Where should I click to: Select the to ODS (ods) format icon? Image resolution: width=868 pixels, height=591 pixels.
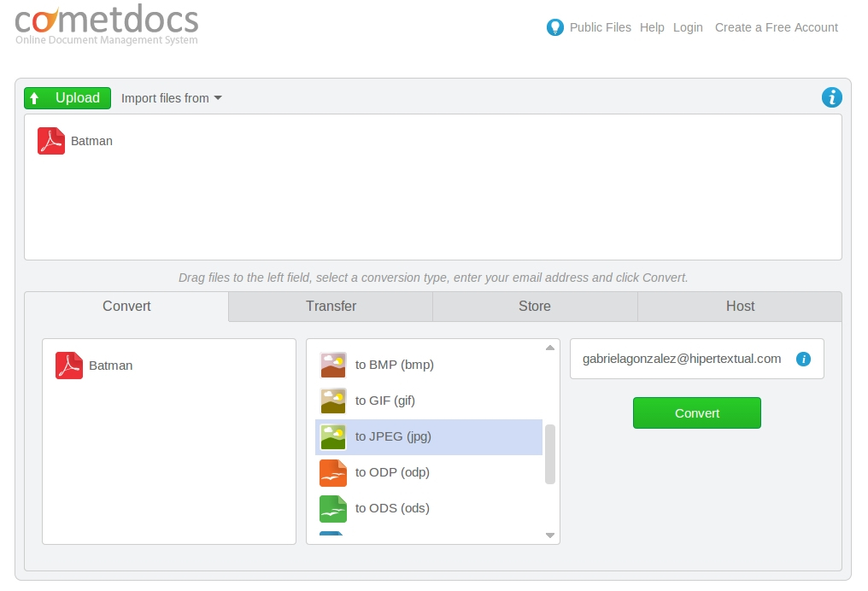coord(332,507)
